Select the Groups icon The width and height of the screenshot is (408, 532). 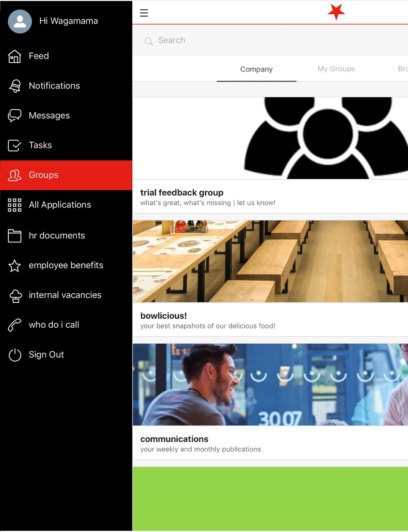pos(15,175)
